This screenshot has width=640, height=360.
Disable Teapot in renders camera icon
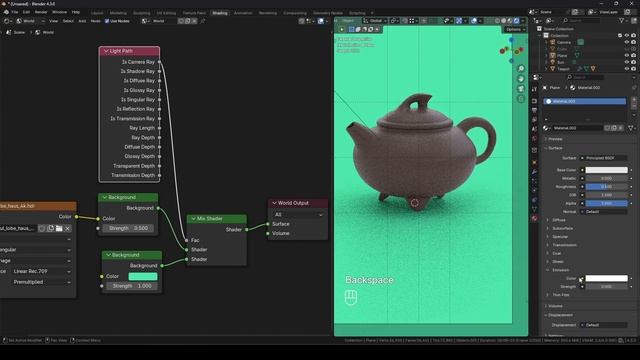click(633, 69)
